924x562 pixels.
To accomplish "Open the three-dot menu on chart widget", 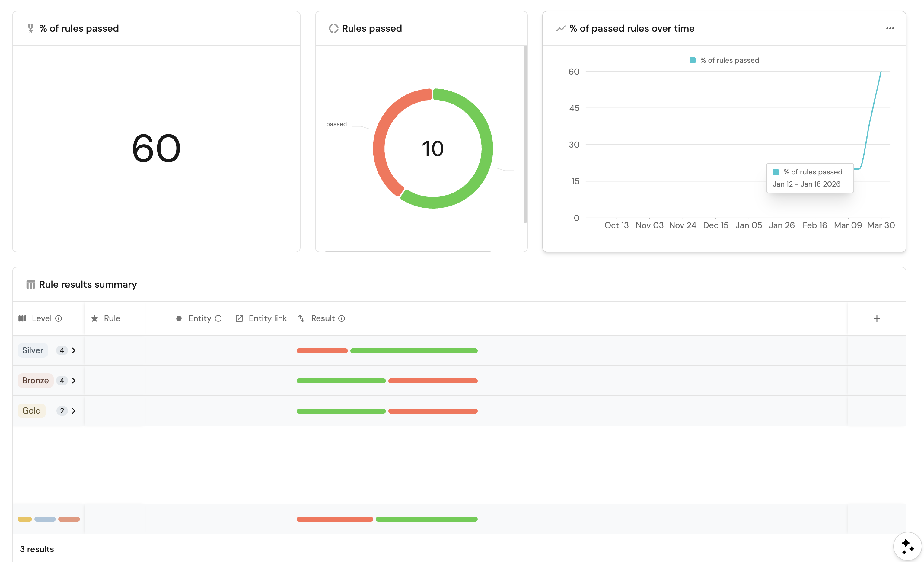I will (x=890, y=28).
